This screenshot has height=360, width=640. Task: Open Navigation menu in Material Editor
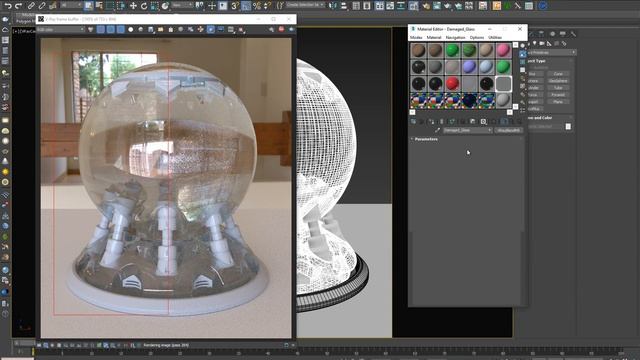click(x=455, y=38)
